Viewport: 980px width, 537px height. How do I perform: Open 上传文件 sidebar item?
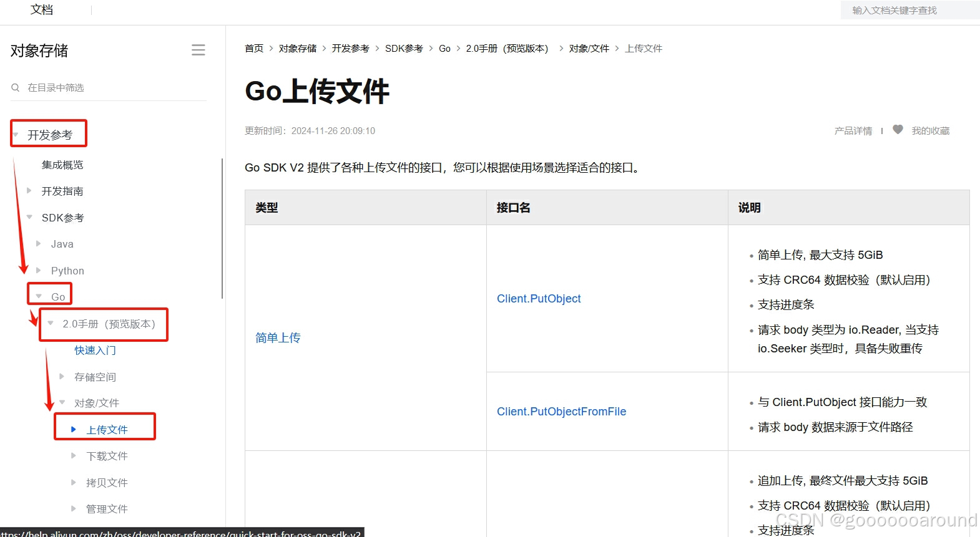coord(107,430)
